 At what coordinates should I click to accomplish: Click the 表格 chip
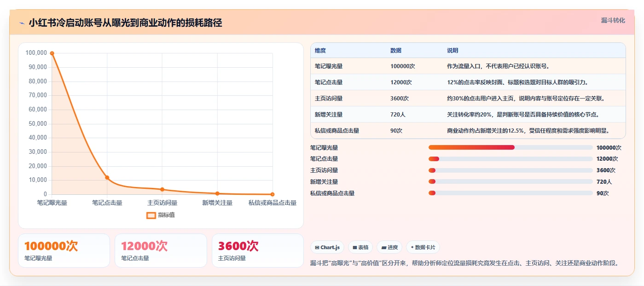pyautogui.click(x=360, y=247)
